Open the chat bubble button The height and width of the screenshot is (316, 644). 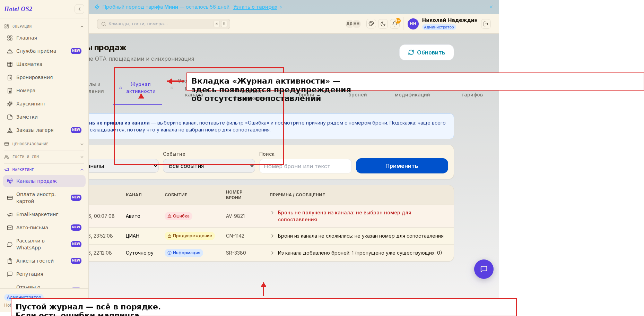click(484, 269)
